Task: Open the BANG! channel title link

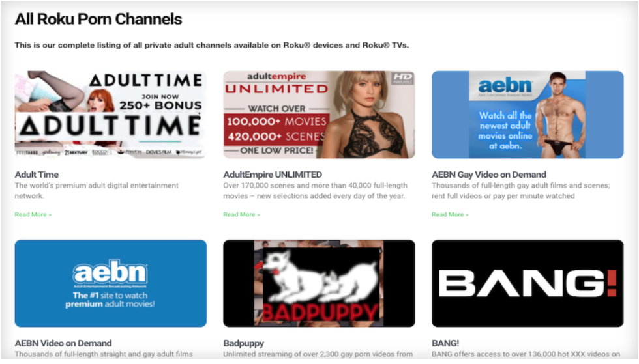Action: tap(445, 343)
